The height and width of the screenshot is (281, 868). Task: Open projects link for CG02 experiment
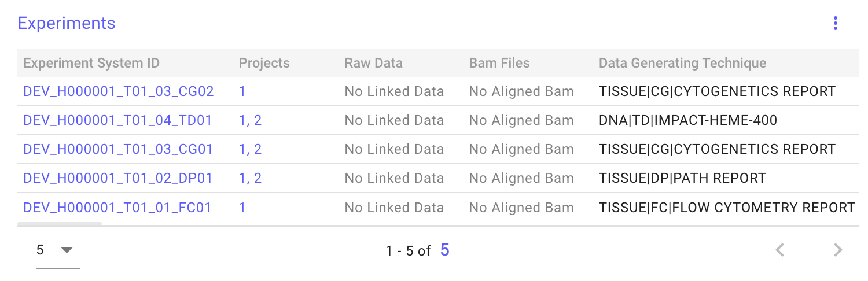tap(242, 91)
